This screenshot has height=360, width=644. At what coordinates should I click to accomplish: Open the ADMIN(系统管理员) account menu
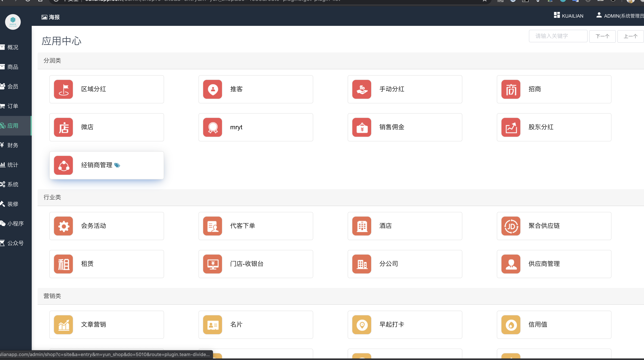click(620, 16)
